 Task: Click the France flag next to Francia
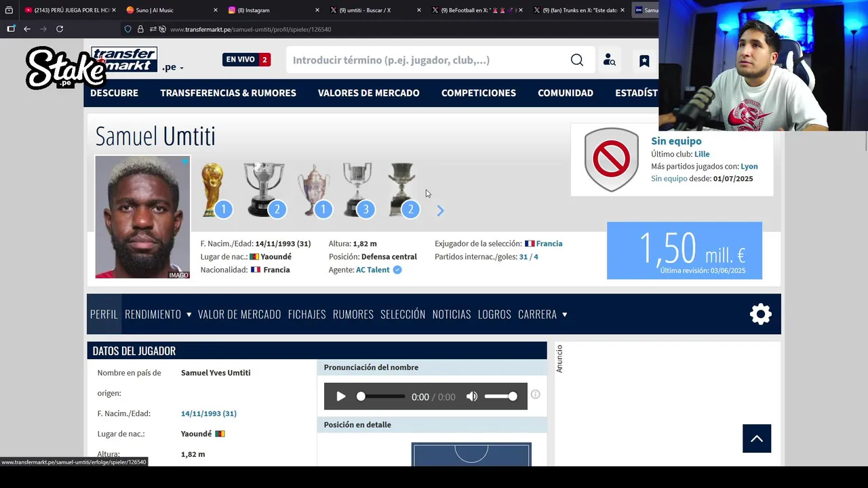(x=530, y=243)
